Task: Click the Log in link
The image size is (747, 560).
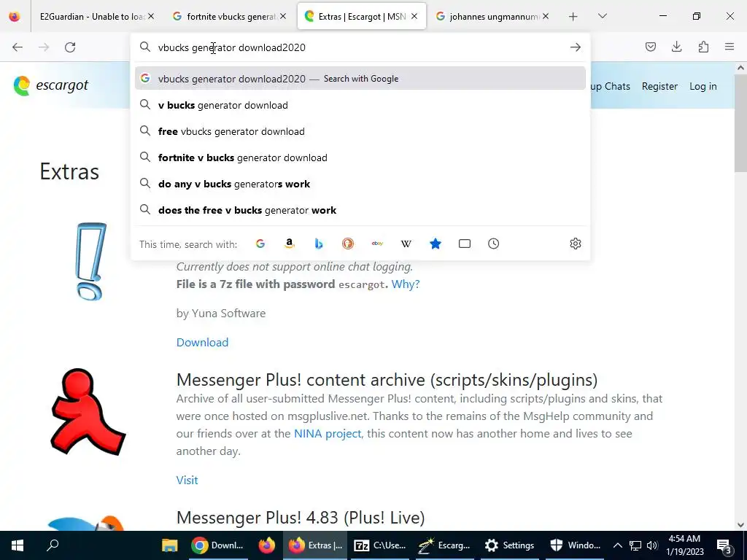Action: point(703,86)
